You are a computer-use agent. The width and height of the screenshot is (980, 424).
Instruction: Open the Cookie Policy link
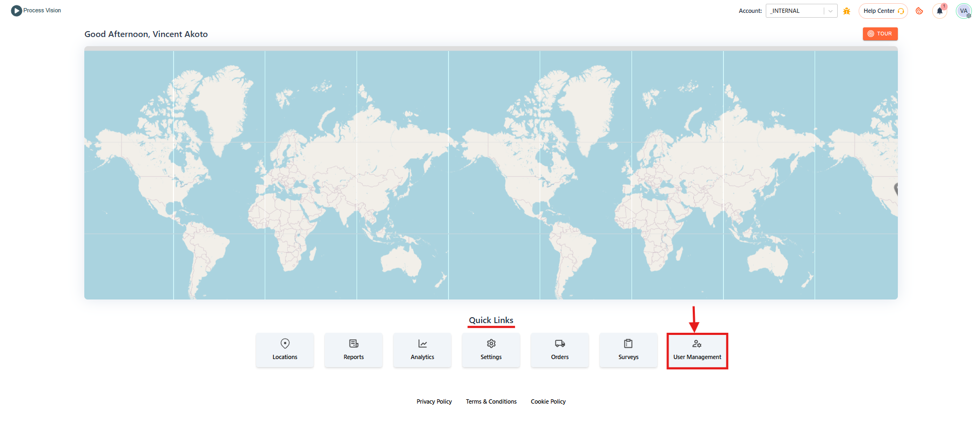point(548,401)
